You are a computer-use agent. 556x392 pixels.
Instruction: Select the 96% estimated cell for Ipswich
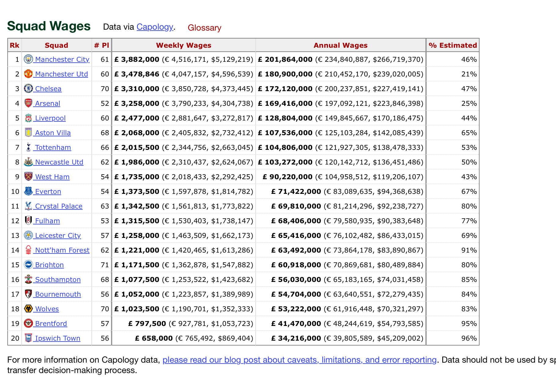click(x=453, y=338)
